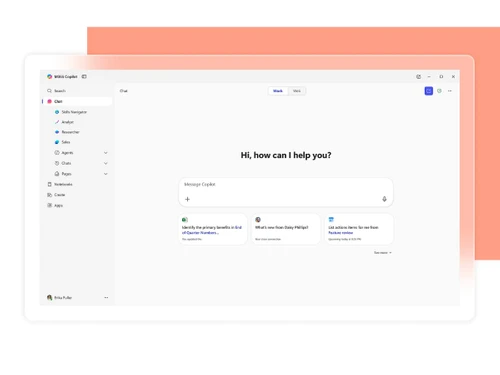
Task: Open the Analyst agent
Action: coord(64,122)
